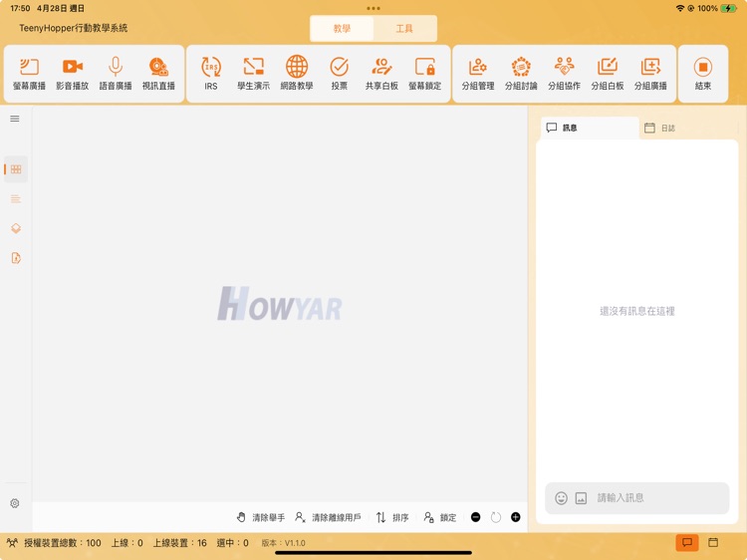Open 網路教學 web teaching
Viewport: 747px width, 560px height.
297,74
